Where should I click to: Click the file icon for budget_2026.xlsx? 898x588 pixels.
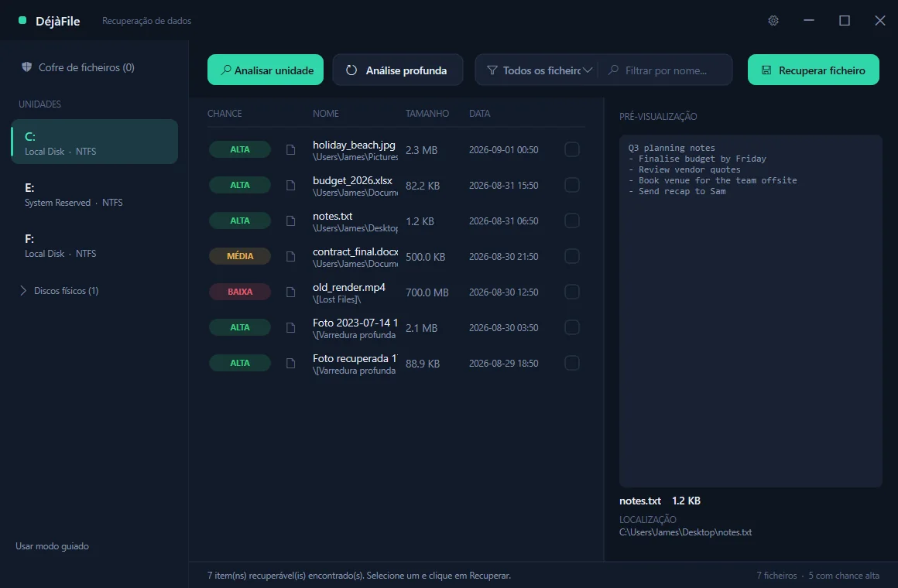[x=291, y=186]
